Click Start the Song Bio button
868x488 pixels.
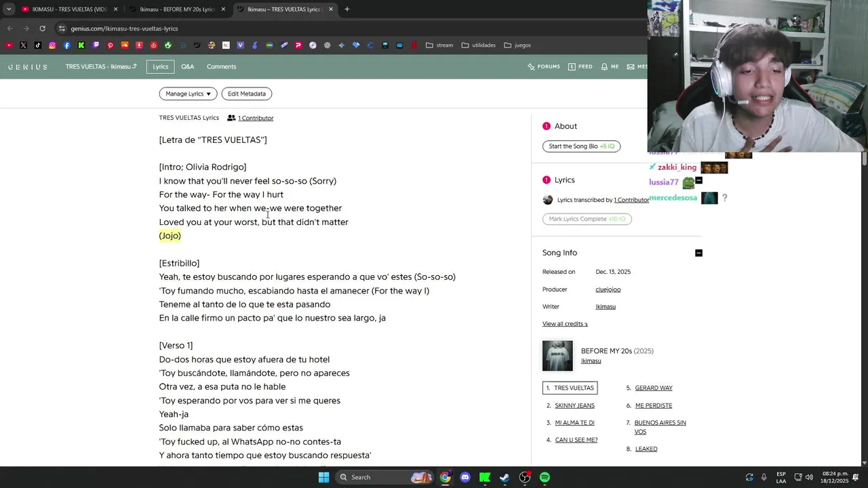(x=581, y=146)
